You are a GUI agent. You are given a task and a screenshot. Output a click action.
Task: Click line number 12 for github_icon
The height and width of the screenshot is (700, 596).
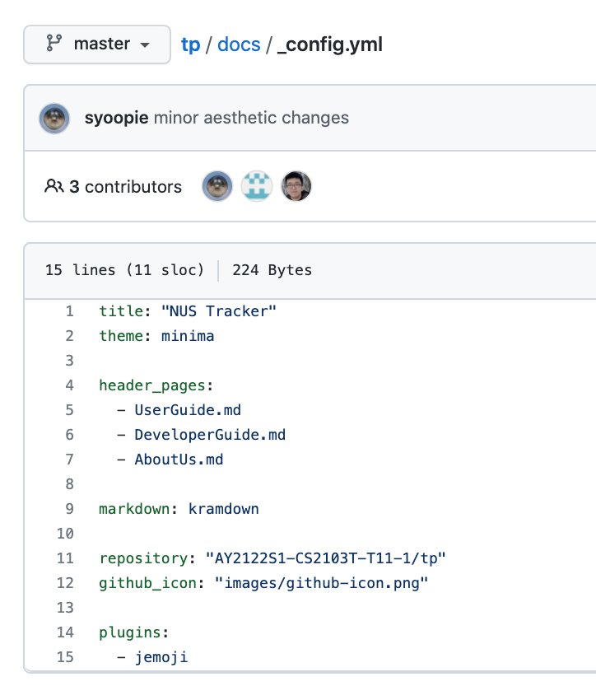[65, 583]
